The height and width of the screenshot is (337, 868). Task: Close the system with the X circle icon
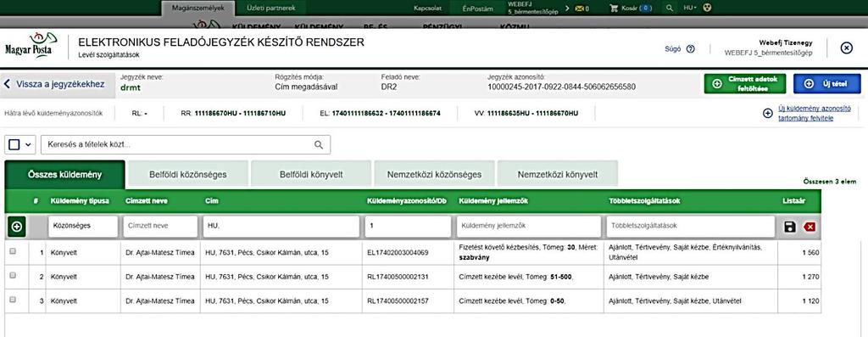pyautogui.click(x=847, y=48)
